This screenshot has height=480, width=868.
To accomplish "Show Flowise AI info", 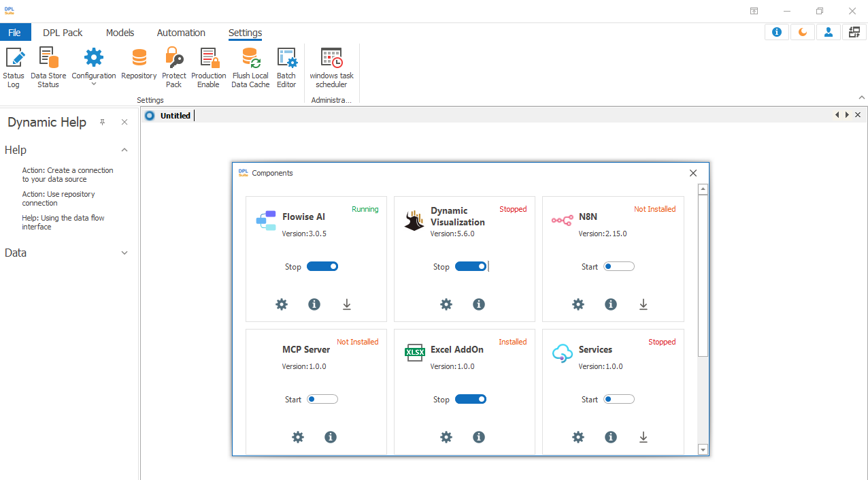I will (314, 304).
